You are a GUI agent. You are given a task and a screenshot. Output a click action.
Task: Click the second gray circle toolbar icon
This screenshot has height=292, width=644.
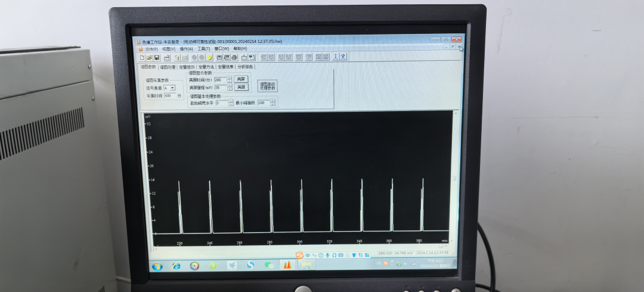(x=202, y=57)
